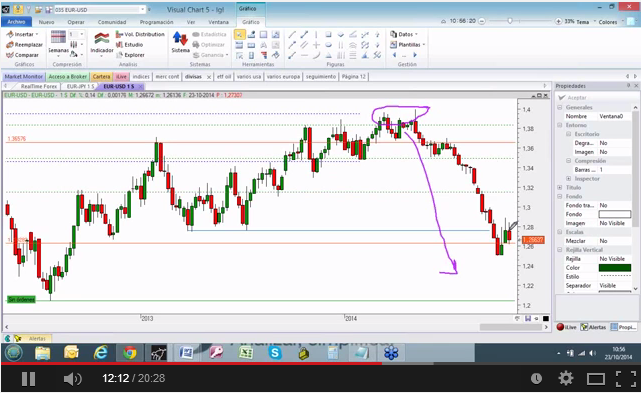Click the Insertar chart button
This screenshot has height=393, width=641.
pyautogui.click(x=22, y=34)
